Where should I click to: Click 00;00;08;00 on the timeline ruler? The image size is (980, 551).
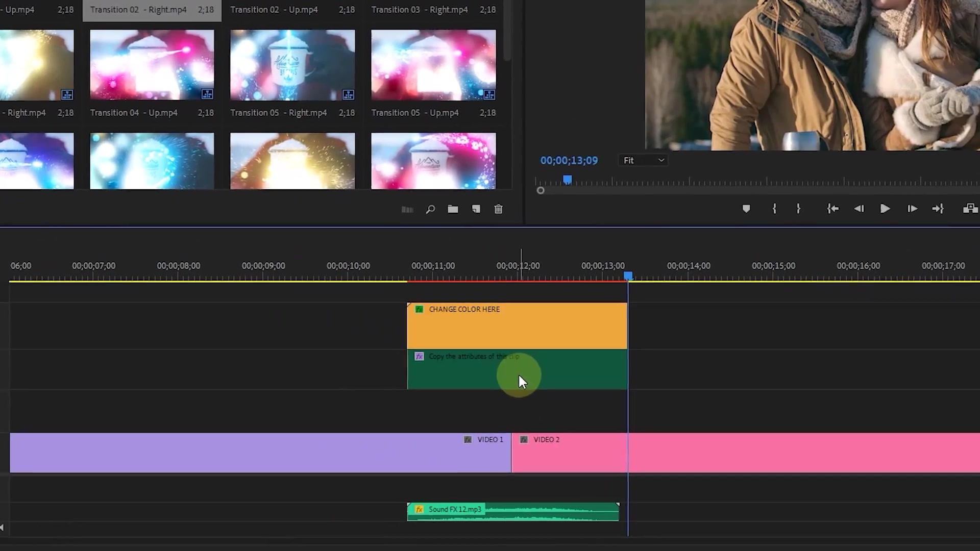179,266
